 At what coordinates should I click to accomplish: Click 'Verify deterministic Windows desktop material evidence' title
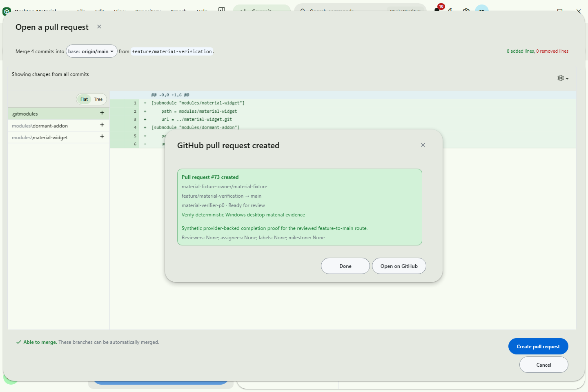tap(243, 215)
